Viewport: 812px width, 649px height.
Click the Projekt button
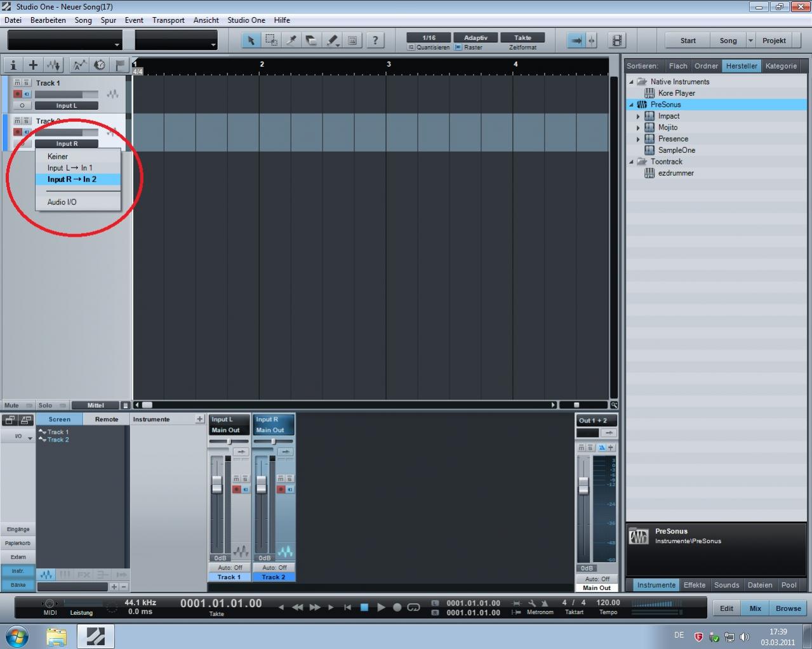tap(774, 41)
